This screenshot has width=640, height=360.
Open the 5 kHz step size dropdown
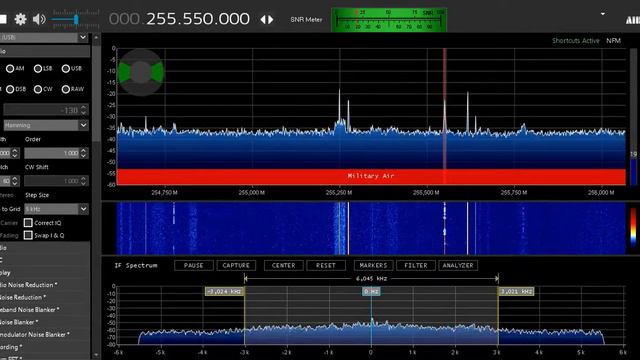pyautogui.click(x=56, y=209)
